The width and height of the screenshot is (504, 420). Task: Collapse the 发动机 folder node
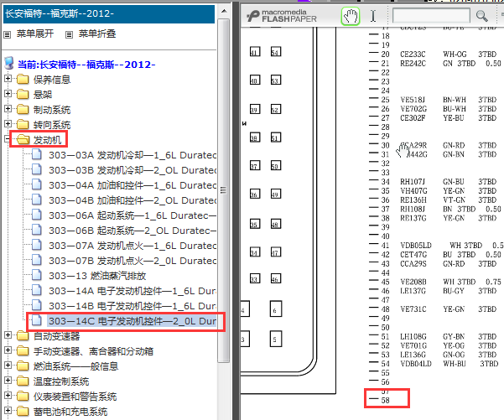[7, 139]
